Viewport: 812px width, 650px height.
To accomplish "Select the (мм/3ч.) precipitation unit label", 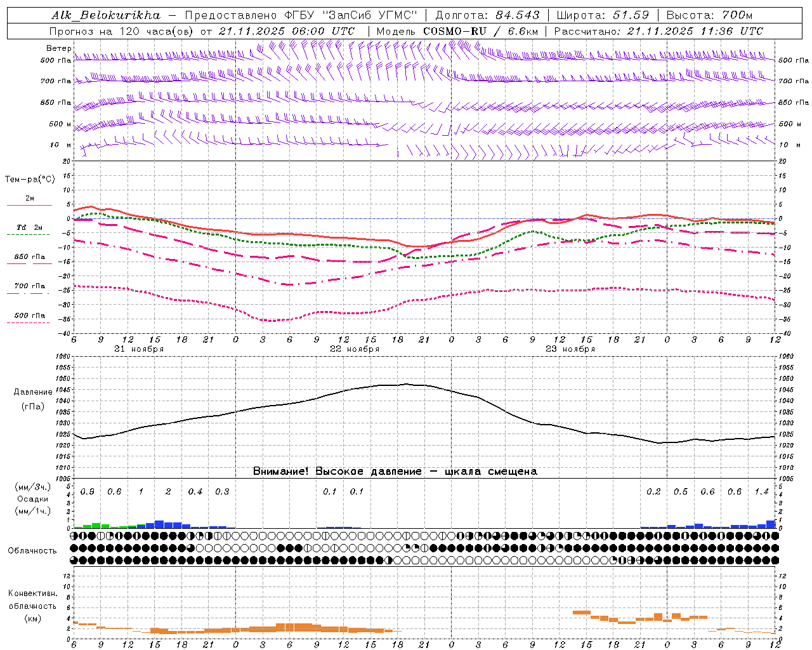I will [32, 487].
